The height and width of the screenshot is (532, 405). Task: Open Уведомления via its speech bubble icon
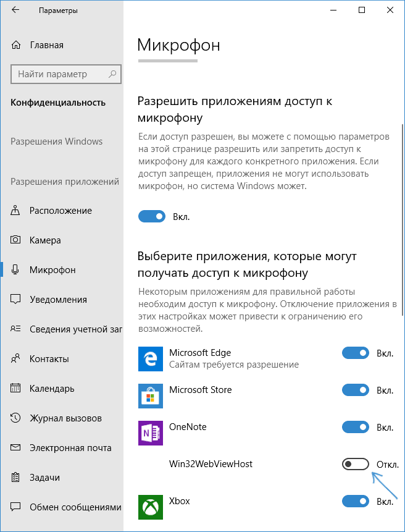tap(15, 299)
